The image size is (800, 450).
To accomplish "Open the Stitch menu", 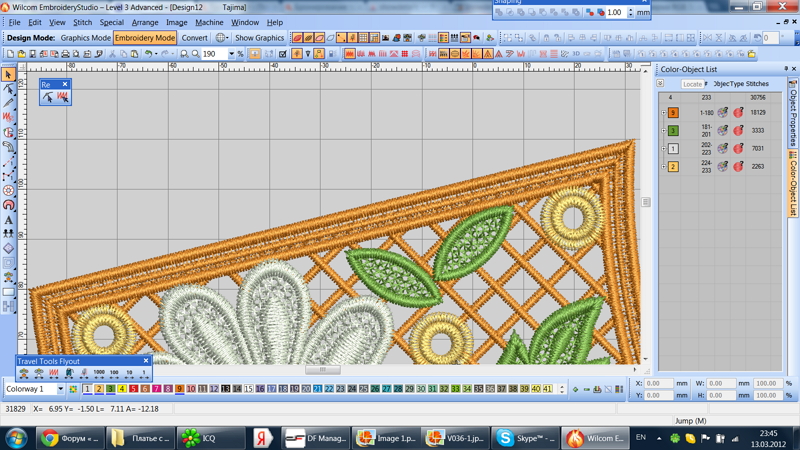I will point(82,22).
